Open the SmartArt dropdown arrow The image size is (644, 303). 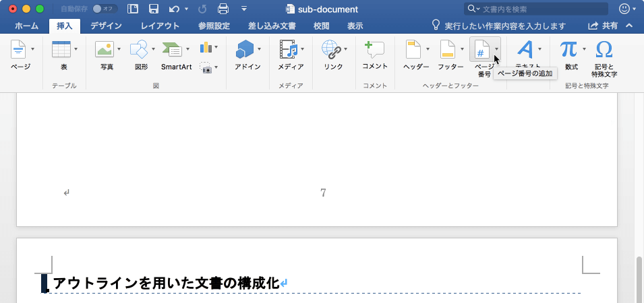click(x=187, y=49)
